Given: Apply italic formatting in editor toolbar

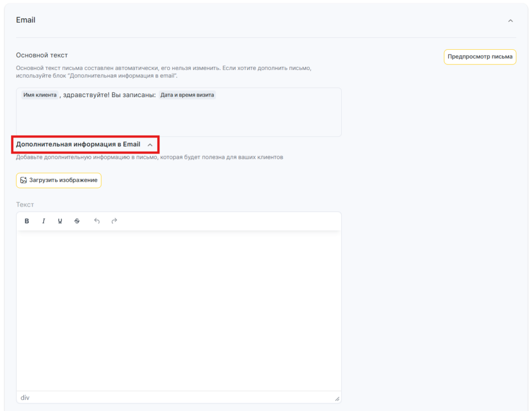Looking at the screenshot, I should click(44, 221).
